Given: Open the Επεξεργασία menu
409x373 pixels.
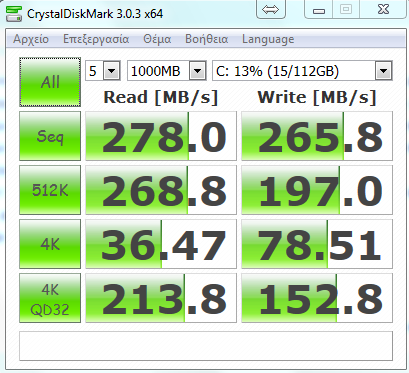Looking at the screenshot, I should (x=96, y=39).
